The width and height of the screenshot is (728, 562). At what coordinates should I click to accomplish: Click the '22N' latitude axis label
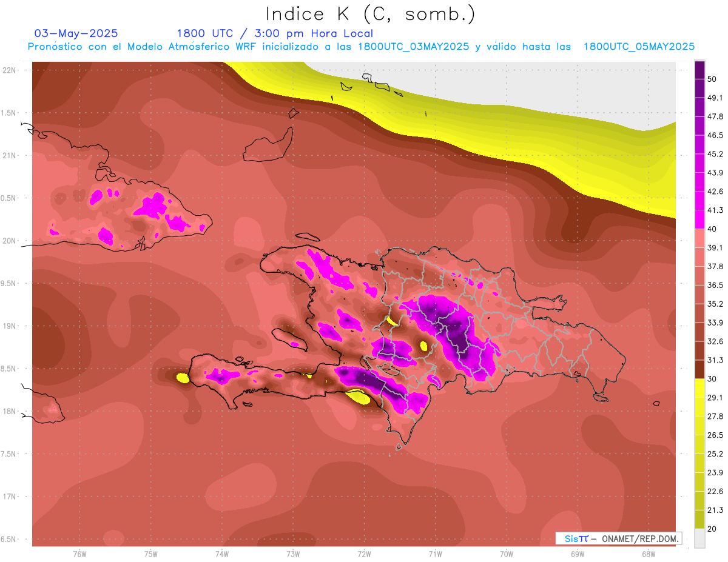click(10, 70)
